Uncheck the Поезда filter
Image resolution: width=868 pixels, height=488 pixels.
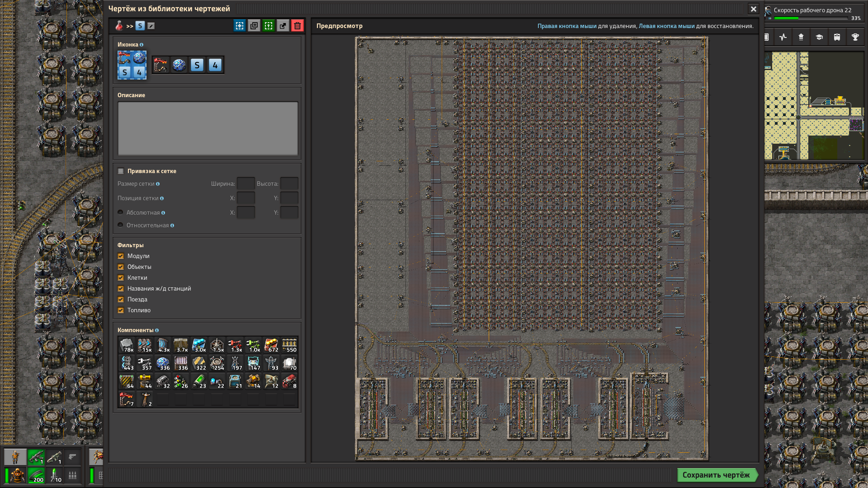click(121, 300)
